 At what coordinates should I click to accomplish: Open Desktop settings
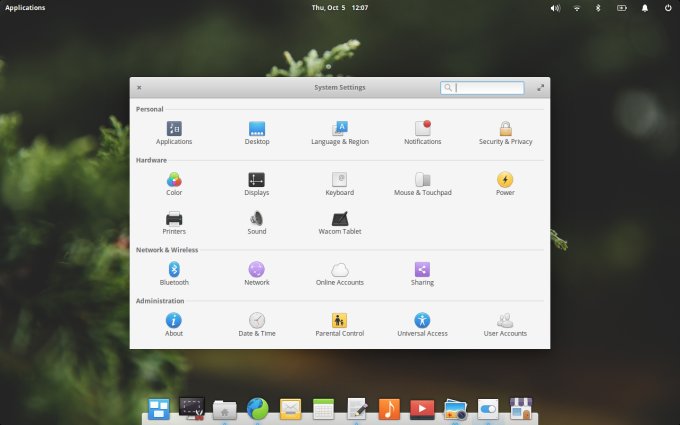pyautogui.click(x=257, y=133)
